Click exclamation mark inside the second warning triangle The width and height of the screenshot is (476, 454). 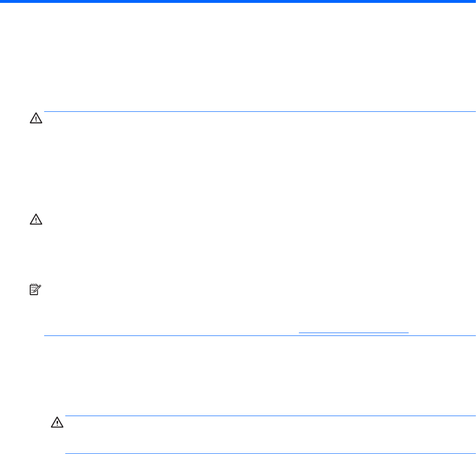[x=36, y=220]
